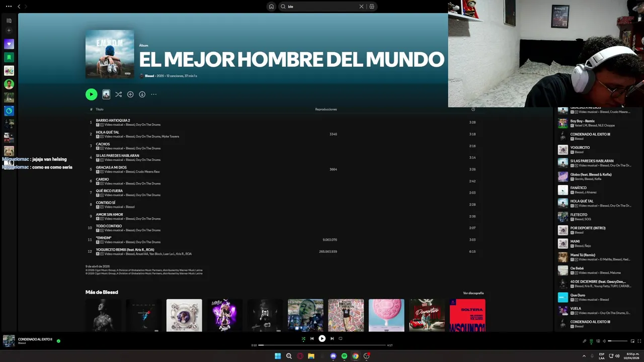Play the album with green play button
This screenshot has height=362, width=644.
[x=91, y=94]
